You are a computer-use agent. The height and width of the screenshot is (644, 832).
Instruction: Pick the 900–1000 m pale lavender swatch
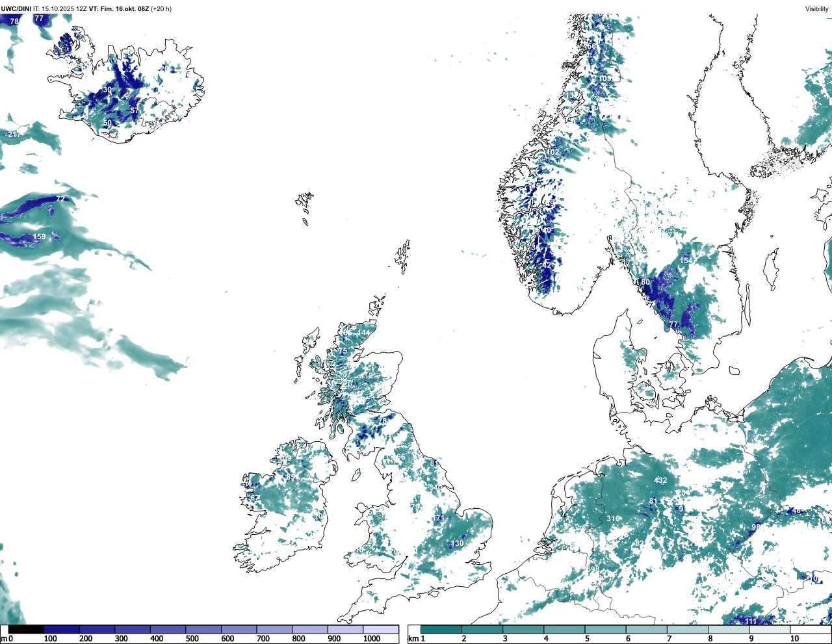pos(345,629)
